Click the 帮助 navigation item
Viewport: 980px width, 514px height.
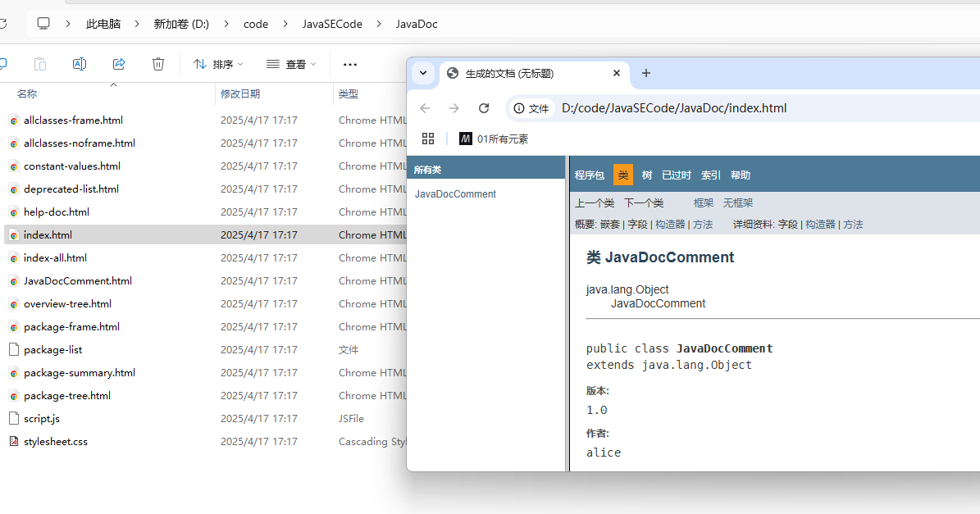tap(741, 175)
